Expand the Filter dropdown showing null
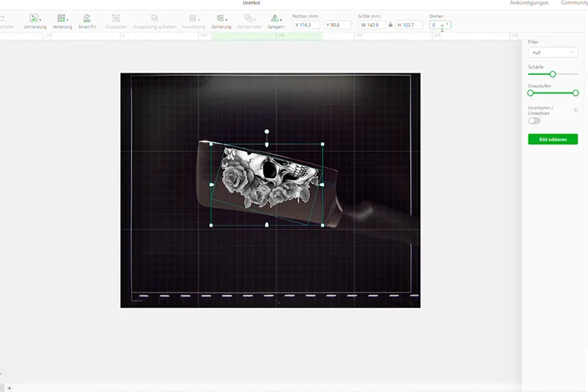Screen dimensions: 588x392 [x=553, y=52]
